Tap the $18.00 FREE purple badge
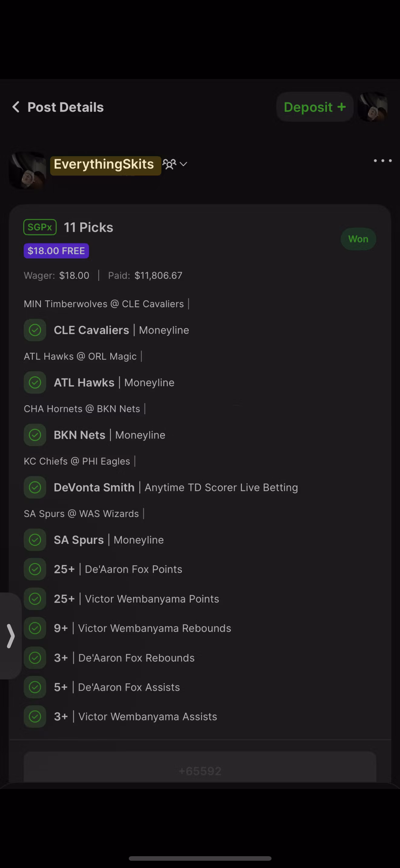The image size is (400, 868). (56, 250)
